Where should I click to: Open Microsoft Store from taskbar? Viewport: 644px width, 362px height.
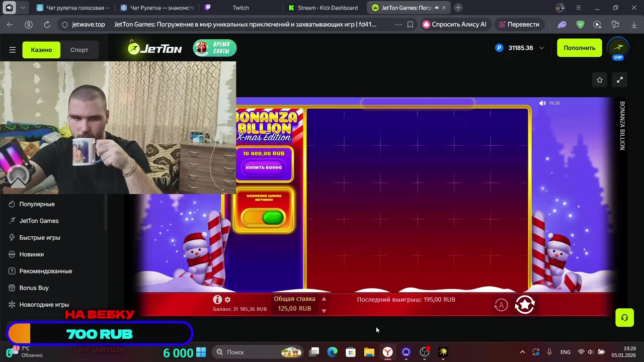point(351,352)
